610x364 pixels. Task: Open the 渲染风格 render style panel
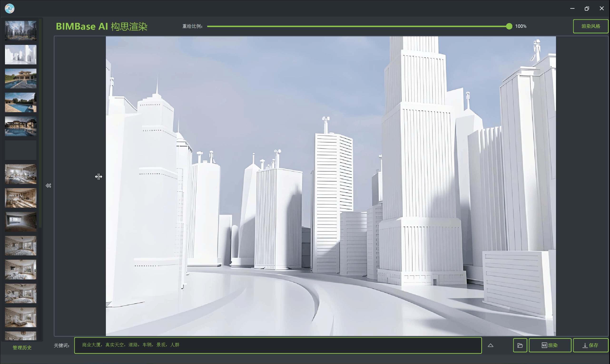tap(590, 26)
